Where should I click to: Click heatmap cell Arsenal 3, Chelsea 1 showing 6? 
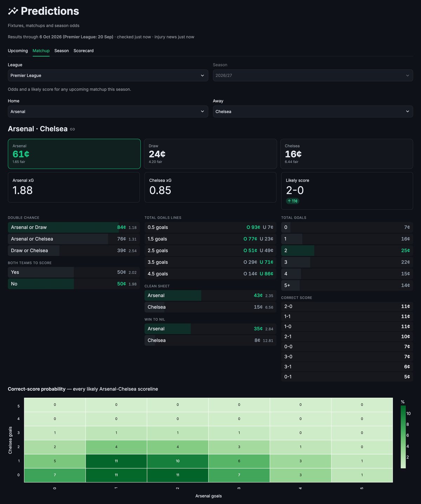point(239,461)
